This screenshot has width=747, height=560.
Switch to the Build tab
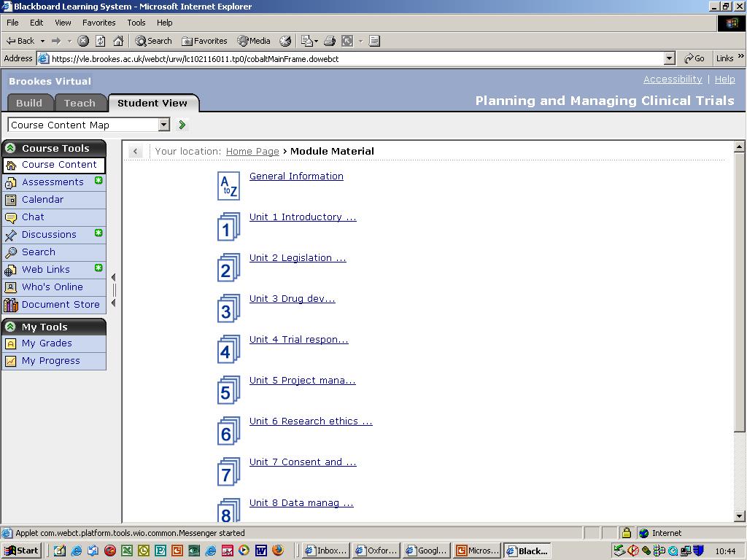[x=29, y=103]
